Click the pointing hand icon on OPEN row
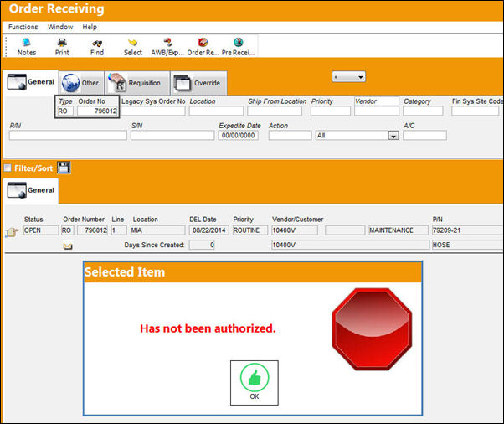 click(12, 231)
